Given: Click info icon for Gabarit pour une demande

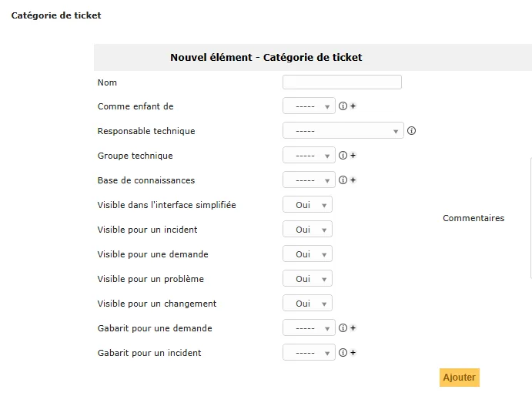Looking at the screenshot, I should [343, 327].
